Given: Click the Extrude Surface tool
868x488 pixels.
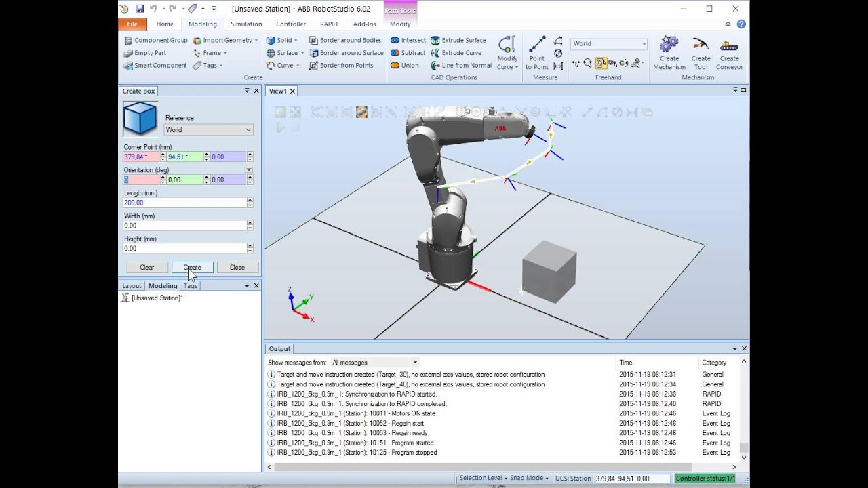Looking at the screenshot, I should click(458, 40).
